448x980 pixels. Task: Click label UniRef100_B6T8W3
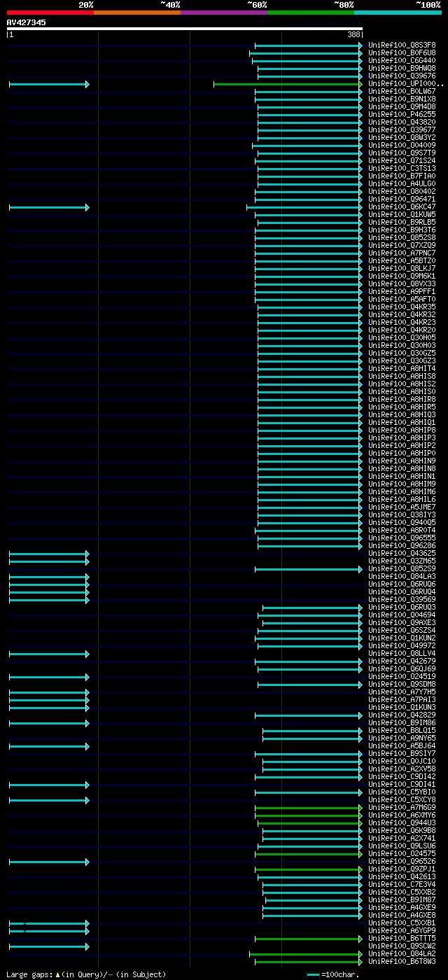402,961
